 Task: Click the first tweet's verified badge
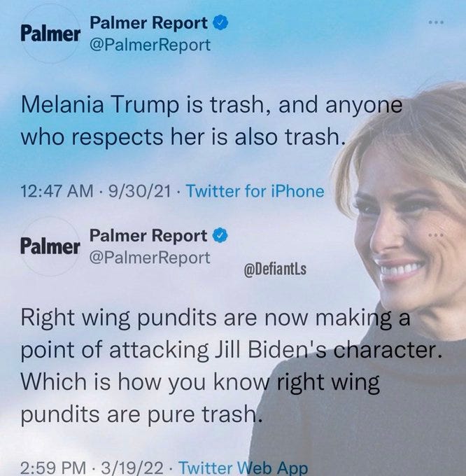tap(220, 23)
